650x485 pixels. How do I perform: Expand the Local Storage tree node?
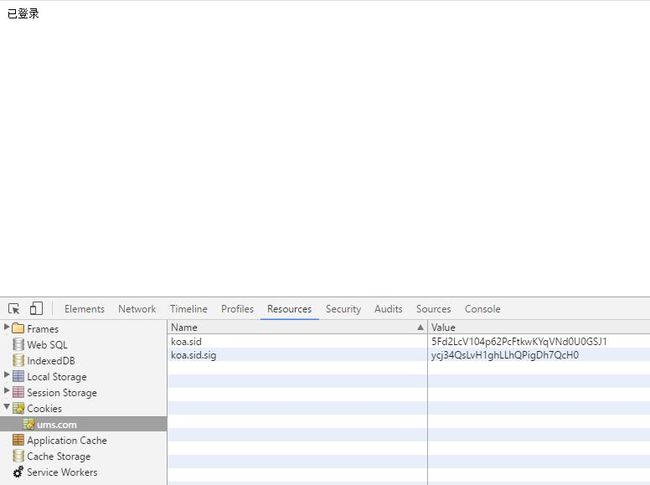pos(7,375)
